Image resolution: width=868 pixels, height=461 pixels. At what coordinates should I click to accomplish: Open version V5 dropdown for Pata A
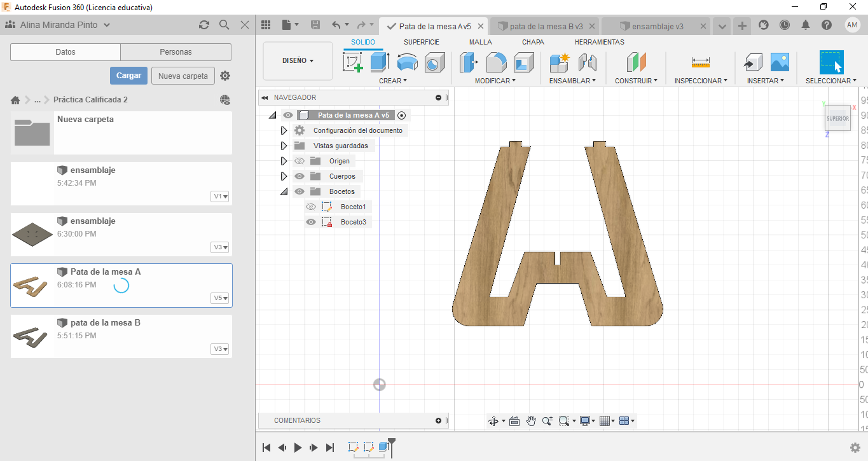point(221,298)
